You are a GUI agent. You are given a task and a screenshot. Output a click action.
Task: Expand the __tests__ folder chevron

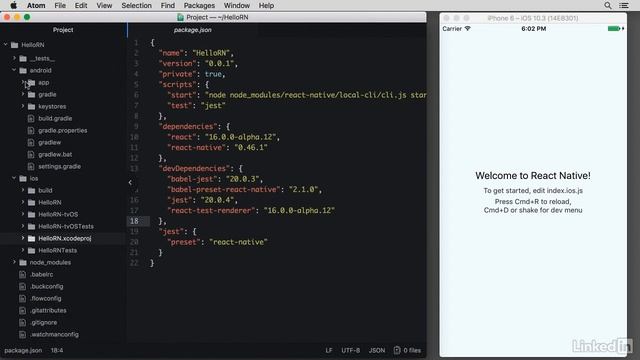14,58
